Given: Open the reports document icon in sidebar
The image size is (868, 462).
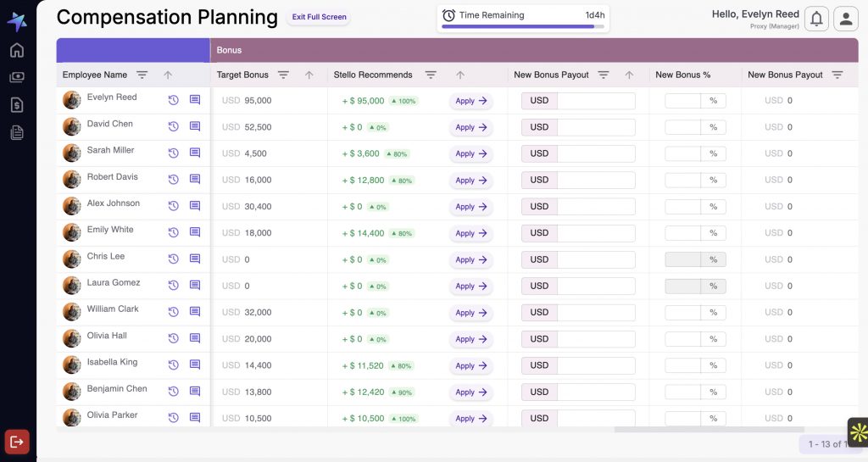Looking at the screenshot, I should [17, 132].
